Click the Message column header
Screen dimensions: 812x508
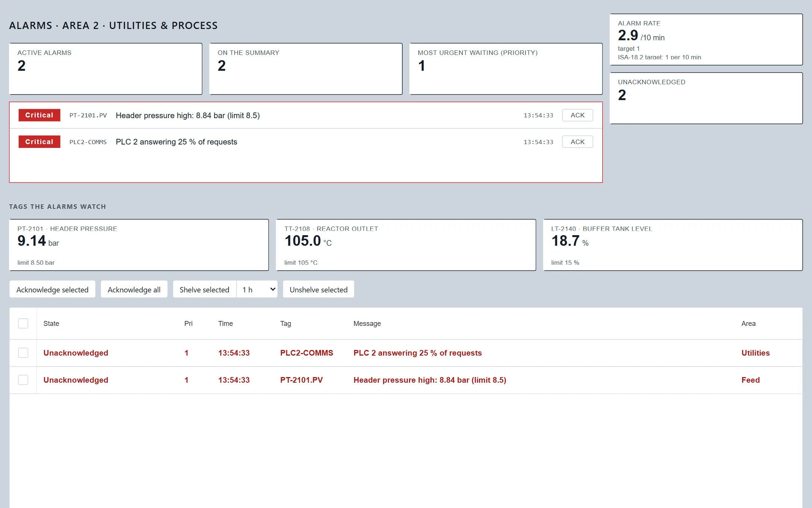coord(367,324)
